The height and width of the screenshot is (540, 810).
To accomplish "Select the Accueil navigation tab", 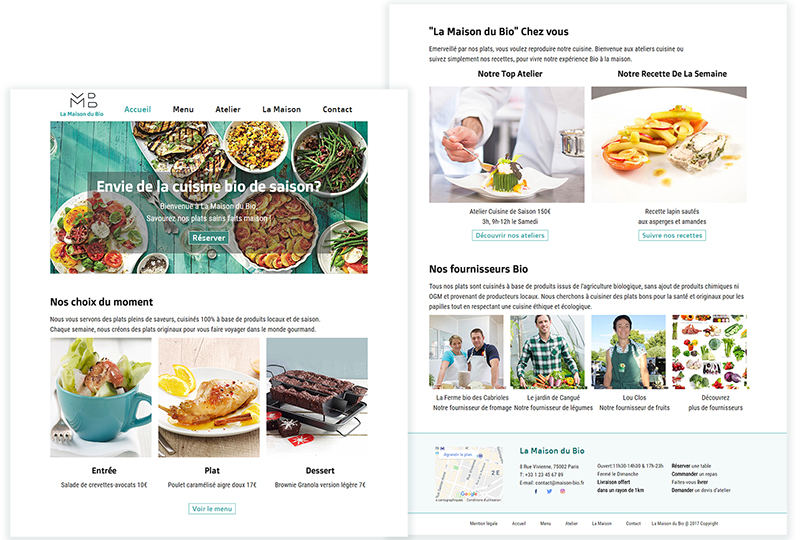I will pyautogui.click(x=137, y=110).
